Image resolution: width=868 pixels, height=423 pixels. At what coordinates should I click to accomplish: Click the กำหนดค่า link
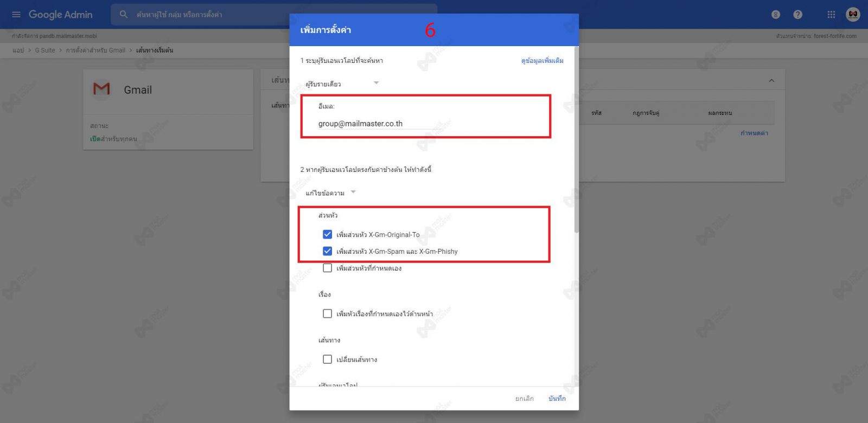[x=754, y=133]
